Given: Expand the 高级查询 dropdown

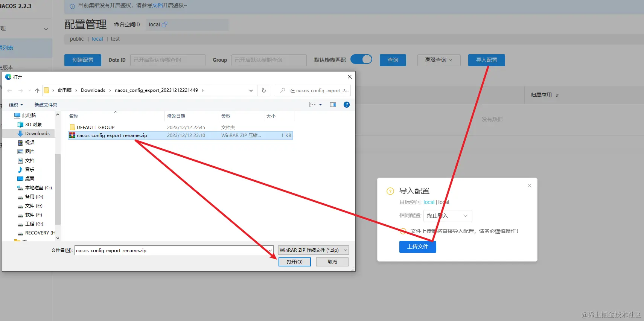Looking at the screenshot, I should click(439, 60).
